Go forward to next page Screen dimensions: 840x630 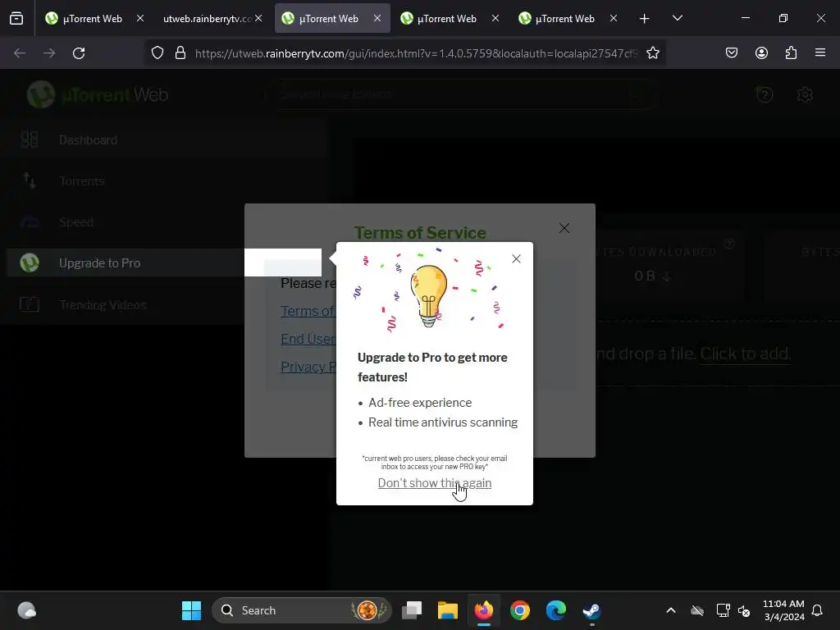tap(49, 53)
